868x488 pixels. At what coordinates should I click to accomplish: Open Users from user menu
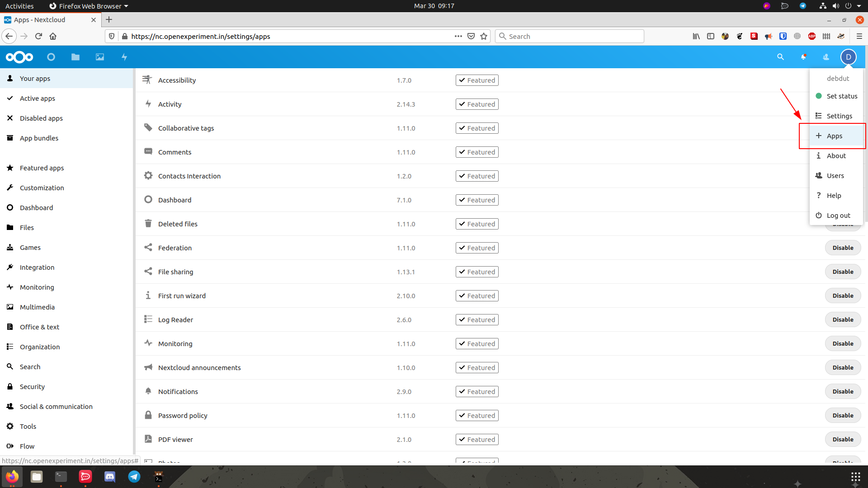836,175
